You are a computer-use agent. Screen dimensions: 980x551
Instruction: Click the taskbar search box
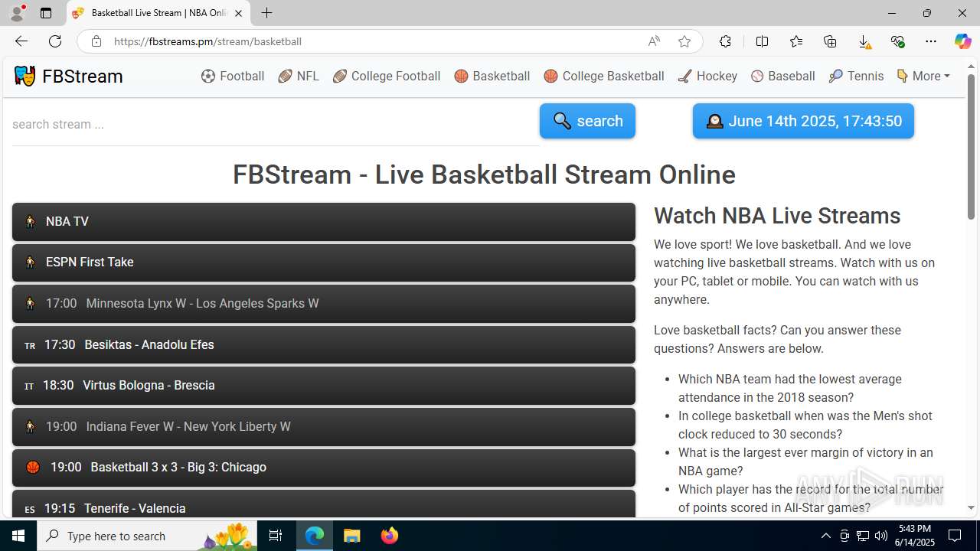147,536
